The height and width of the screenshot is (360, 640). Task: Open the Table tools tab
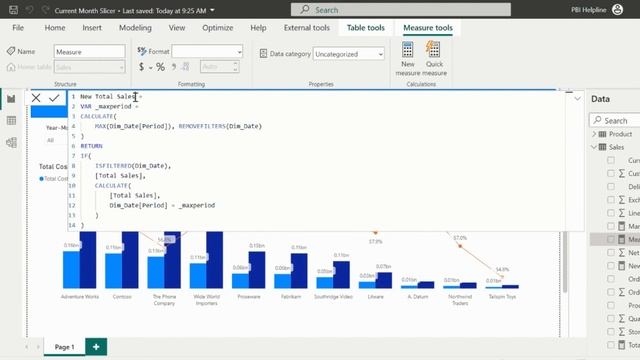click(366, 28)
